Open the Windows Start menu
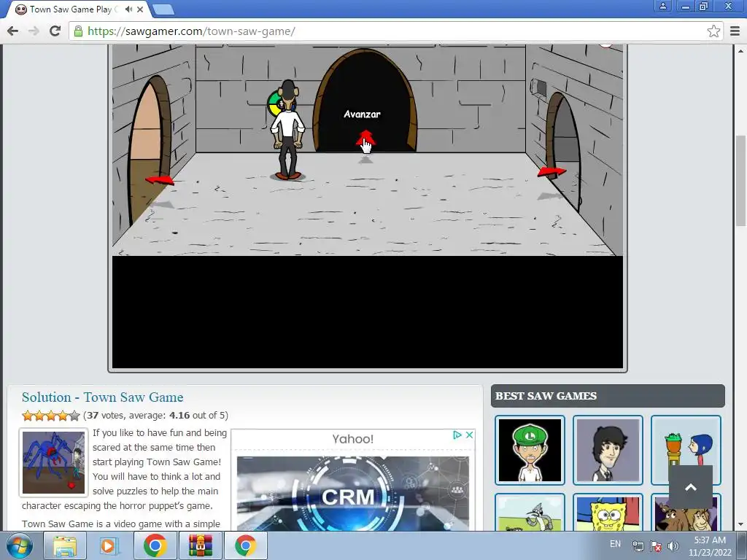The image size is (747, 560). [19, 545]
